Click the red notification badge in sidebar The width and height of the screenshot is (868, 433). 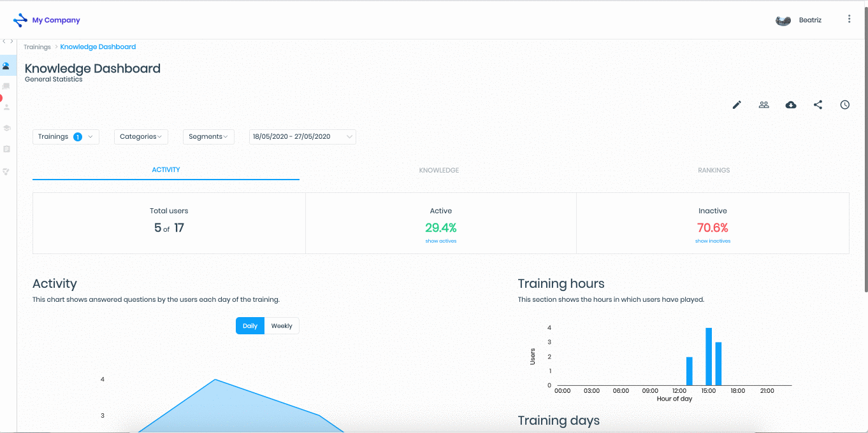(x=1, y=98)
